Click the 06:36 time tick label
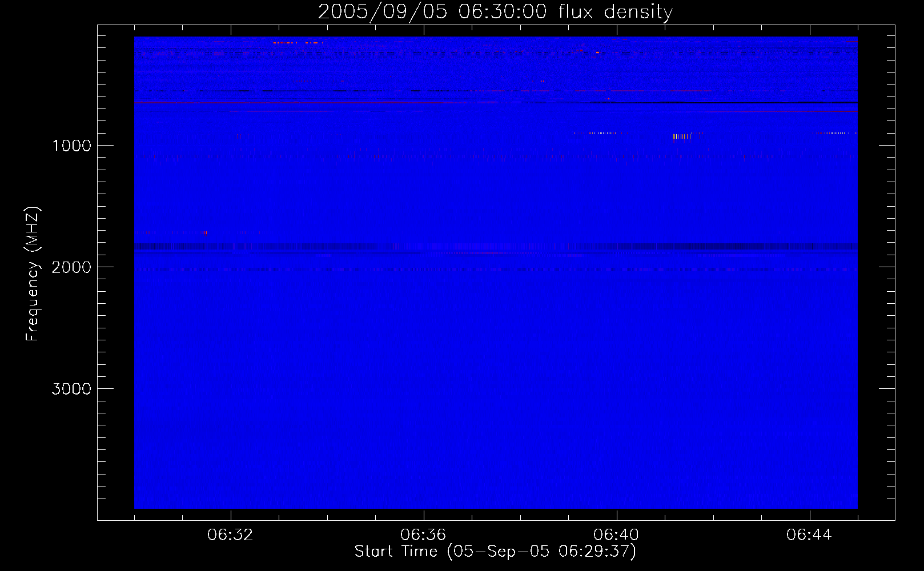Viewport: 924px width, 571px height. coord(423,535)
